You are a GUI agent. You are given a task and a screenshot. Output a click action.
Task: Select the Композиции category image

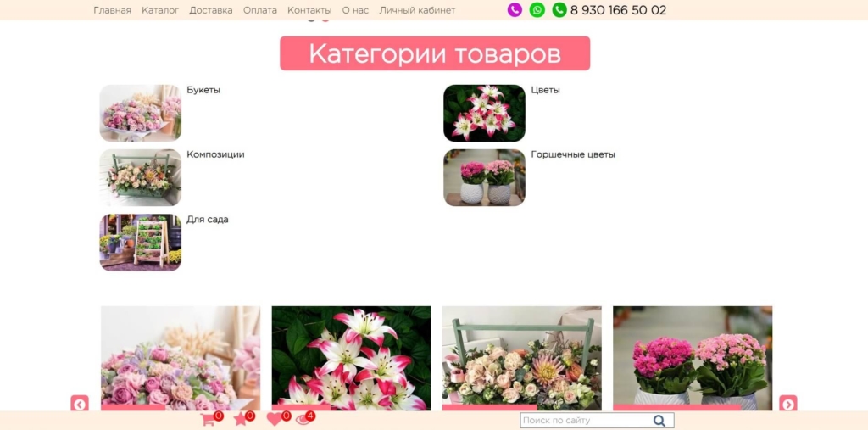pos(141,177)
